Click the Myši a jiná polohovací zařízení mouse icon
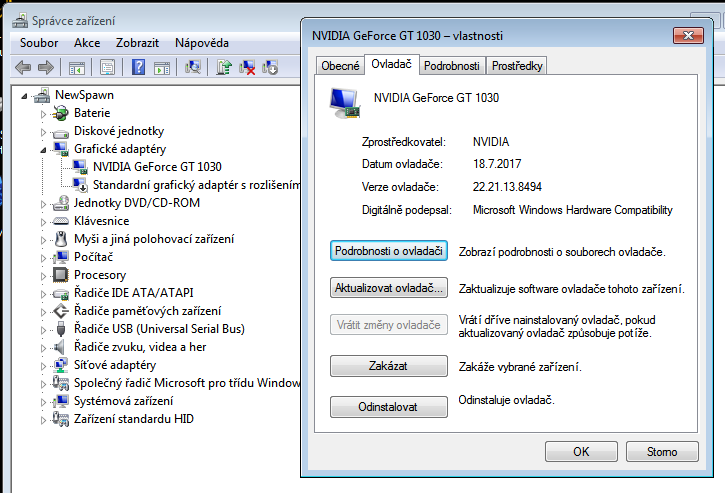The width and height of the screenshot is (725, 493). coord(61,239)
